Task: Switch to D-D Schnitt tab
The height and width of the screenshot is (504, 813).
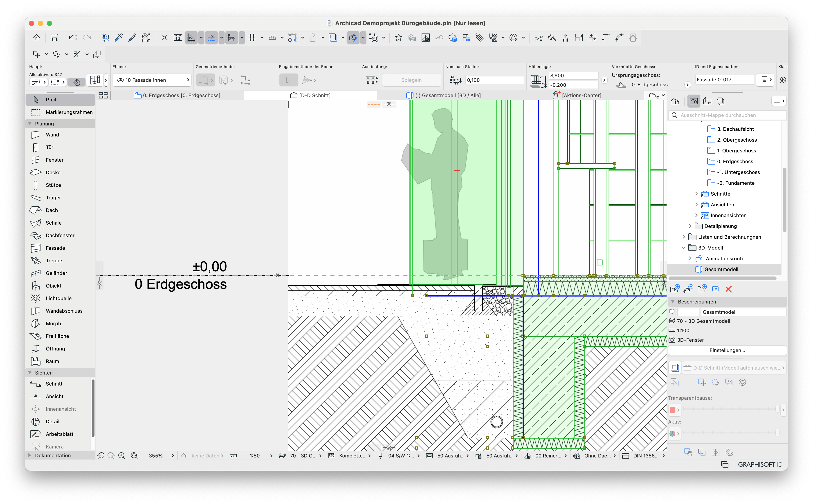Action: (310, 95)
